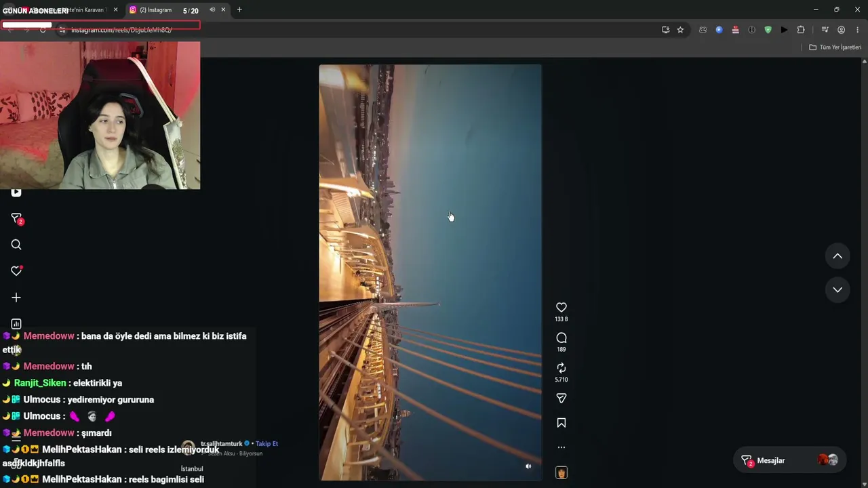The image size is (868, 488).
Task: Click the page scrollbar up arrow
Action: pos(864,62)
